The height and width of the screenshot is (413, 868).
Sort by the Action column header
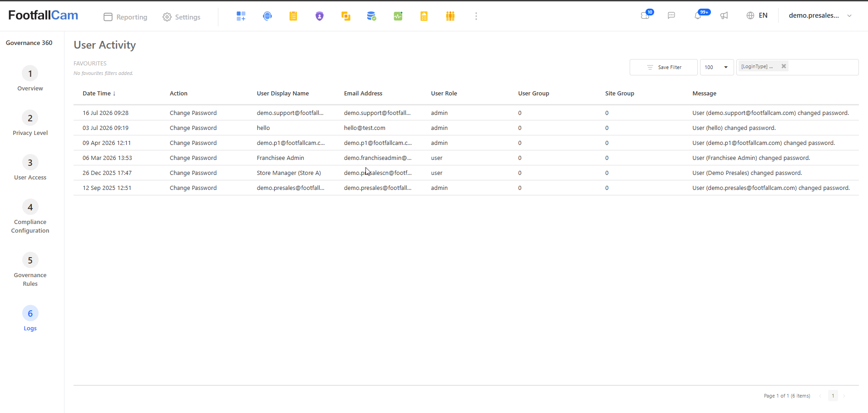click(178, 94)
